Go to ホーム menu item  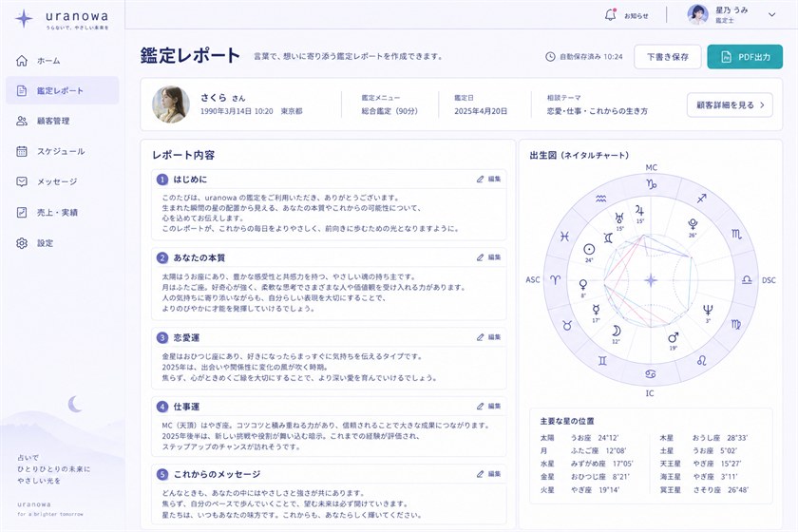click(63, 61)
